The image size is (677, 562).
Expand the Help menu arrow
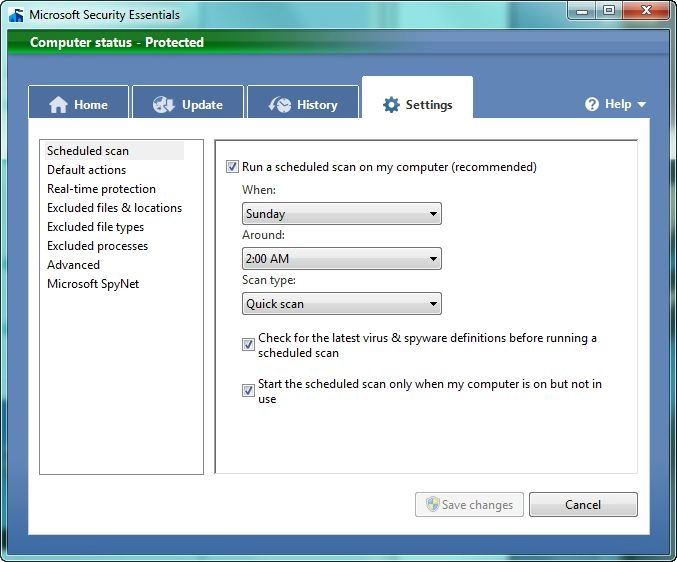pos(641,104)
